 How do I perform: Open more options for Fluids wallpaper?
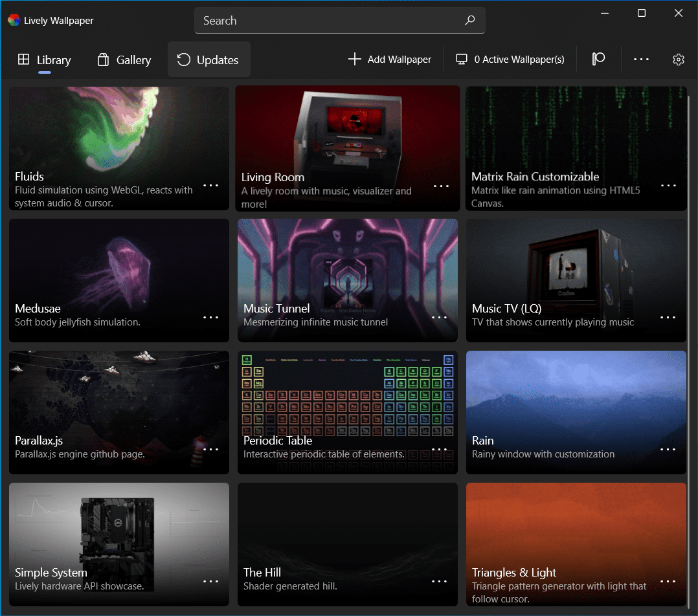pyautogui.click(x=211, y=185)
